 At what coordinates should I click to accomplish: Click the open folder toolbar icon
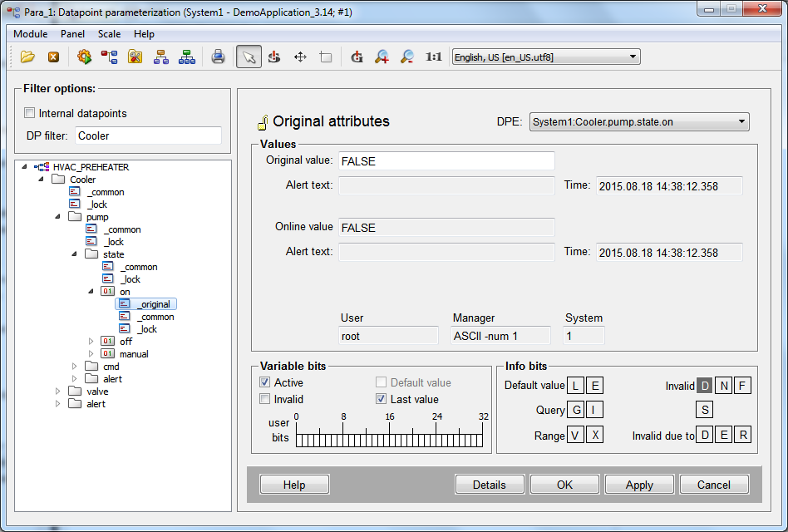click(x=27, y=57)
